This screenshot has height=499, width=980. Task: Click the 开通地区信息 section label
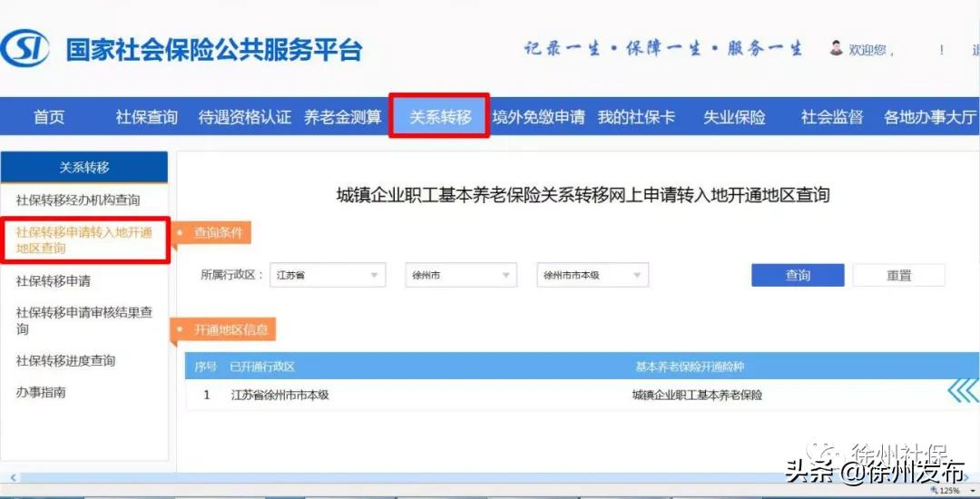pyautogui.click(x=230, y=329)
